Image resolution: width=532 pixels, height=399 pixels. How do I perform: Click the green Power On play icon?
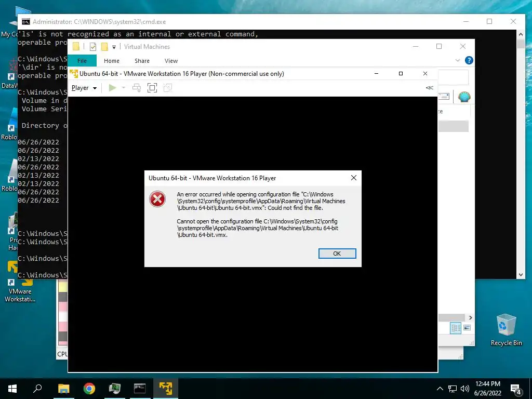112,88
